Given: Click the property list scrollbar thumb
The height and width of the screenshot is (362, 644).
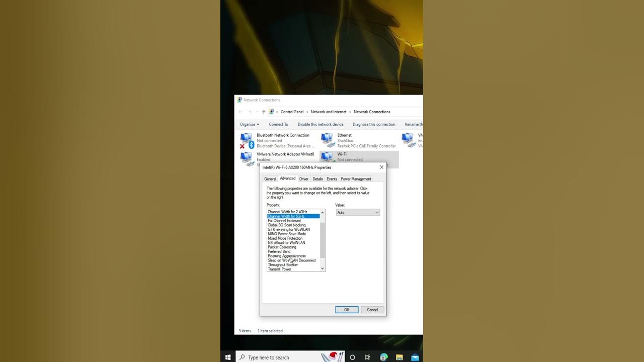Looking at the screenshot, I should (323, 240).
